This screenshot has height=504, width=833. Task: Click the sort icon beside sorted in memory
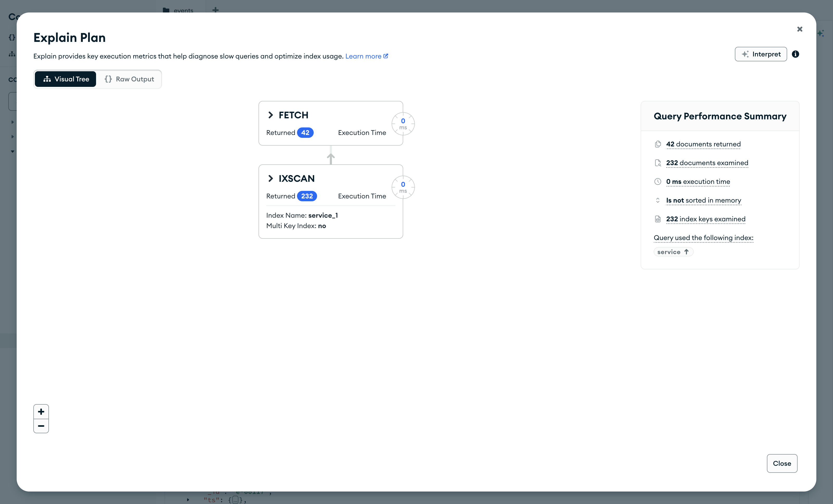tap(658, 200)
